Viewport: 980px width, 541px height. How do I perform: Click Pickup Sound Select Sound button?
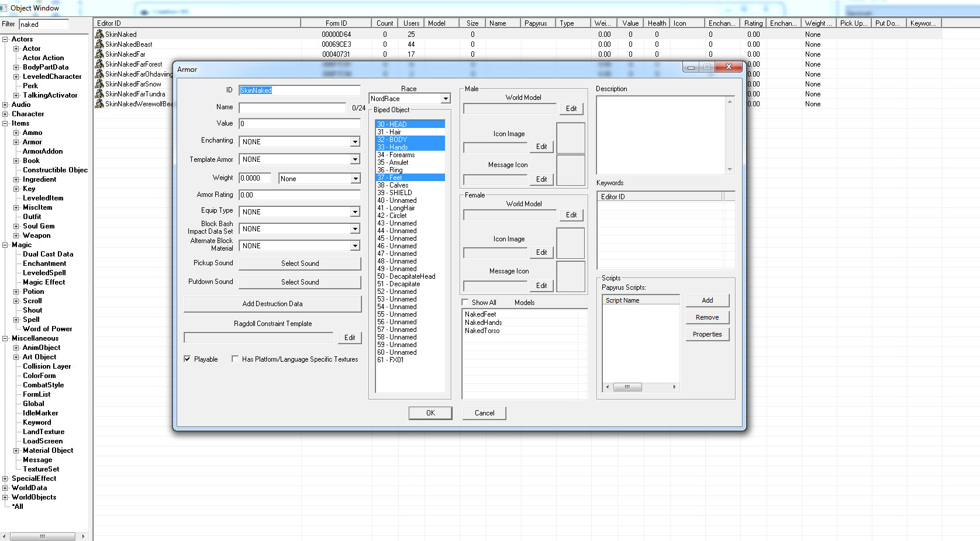click(300, 263)
